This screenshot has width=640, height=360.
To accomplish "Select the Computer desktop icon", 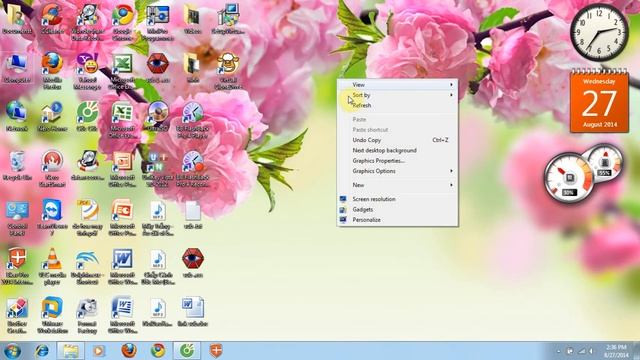I will coord(17,67).
